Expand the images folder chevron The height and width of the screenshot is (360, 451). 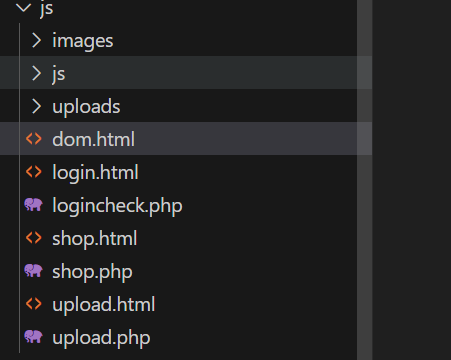point(36,40)
